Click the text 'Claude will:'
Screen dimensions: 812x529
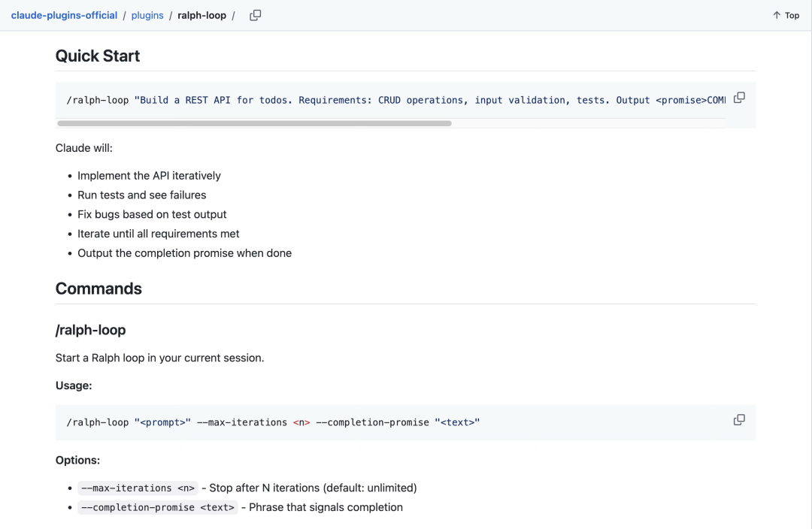(84, 148)
